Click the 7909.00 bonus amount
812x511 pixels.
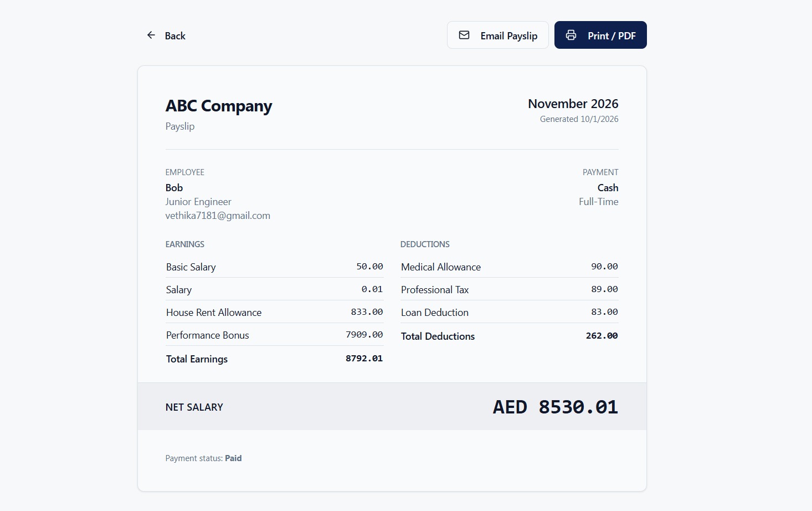click(x=364, y=335)
